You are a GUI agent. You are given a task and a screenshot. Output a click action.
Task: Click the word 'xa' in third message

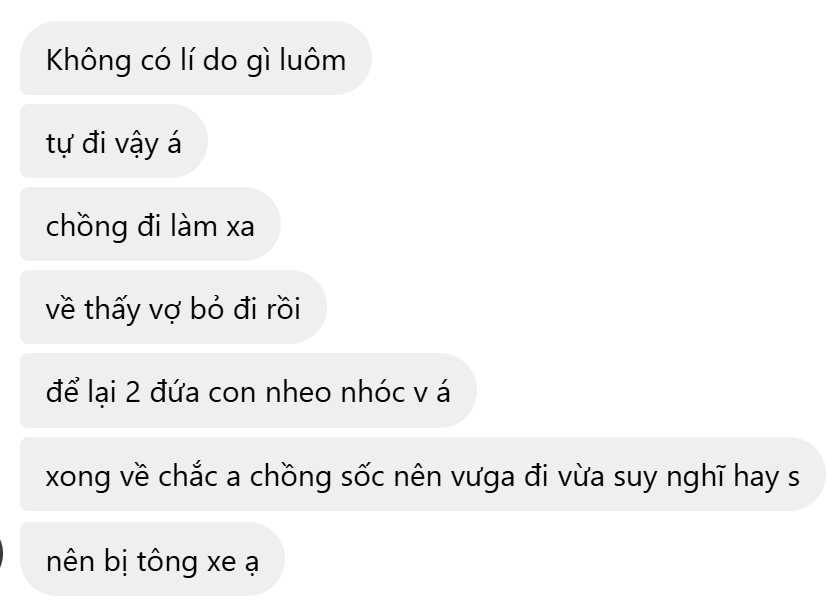[x=241, y=228]
